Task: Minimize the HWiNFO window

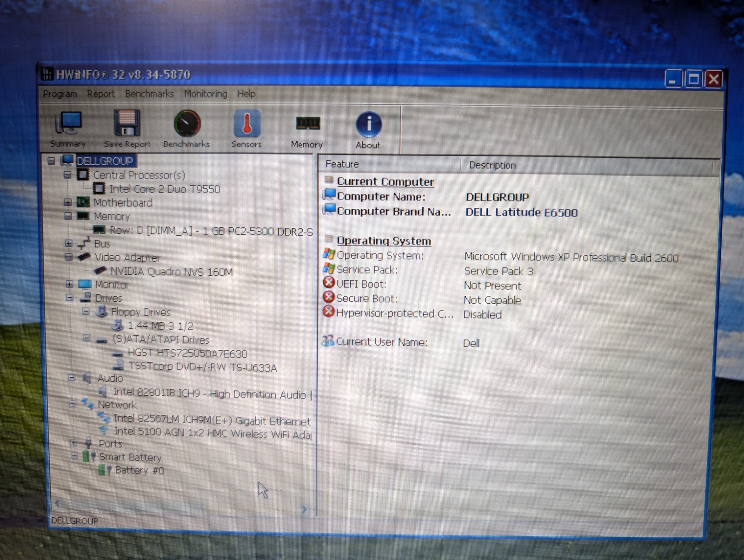Action: point(672,79)
